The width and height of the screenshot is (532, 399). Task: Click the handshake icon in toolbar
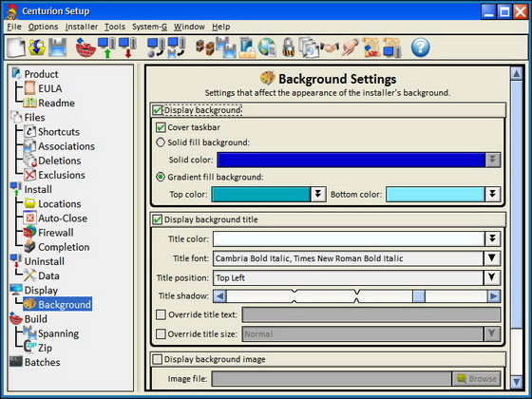[x=329, y=47]
